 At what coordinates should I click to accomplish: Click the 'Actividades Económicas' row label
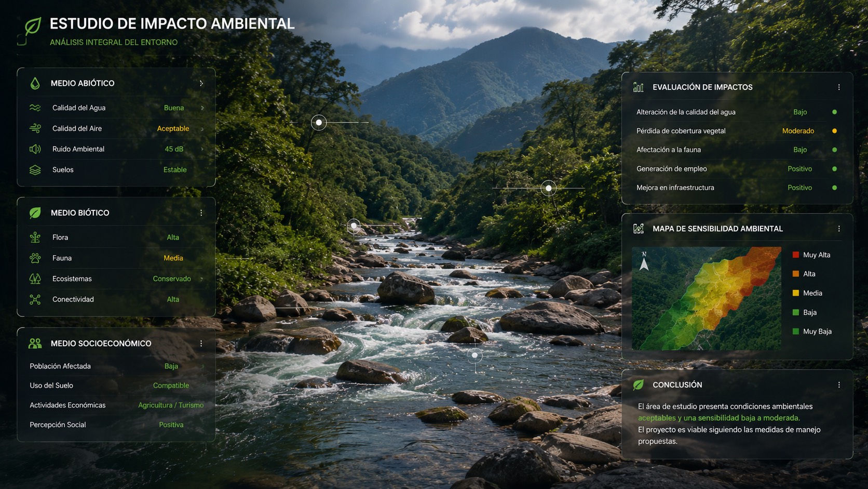tap(67, 405)
